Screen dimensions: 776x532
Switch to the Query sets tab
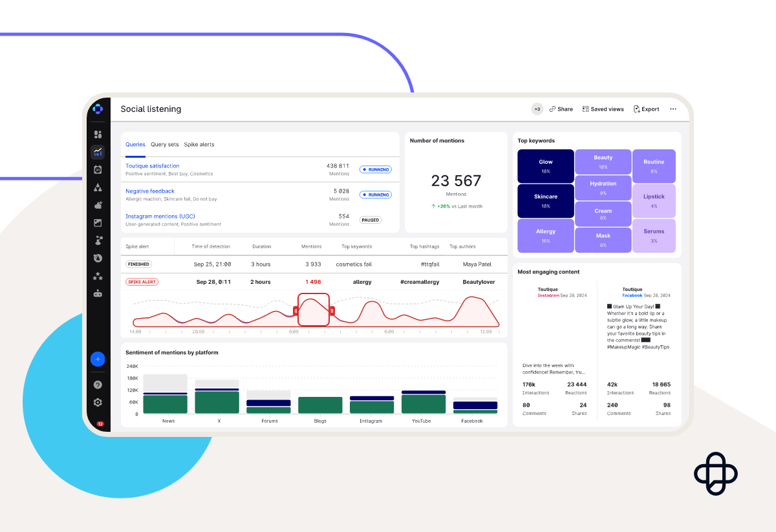click(x=164, y=145)
